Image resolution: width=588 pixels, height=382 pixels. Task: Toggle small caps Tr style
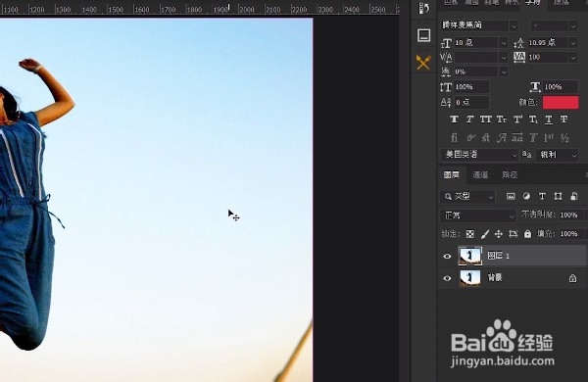click(502, 119)
